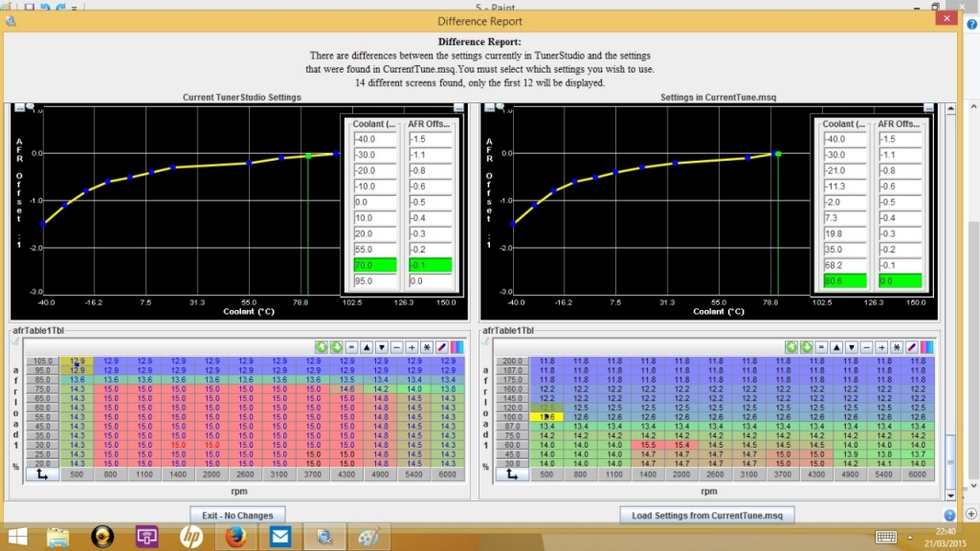Click black up-triangle increment icon, right afrTable

(x=836, y=347)
